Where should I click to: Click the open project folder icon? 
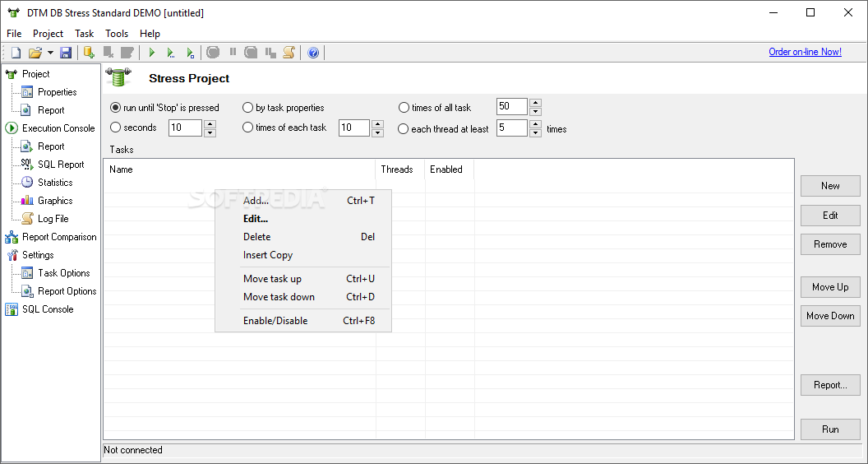tap(35, 53)
